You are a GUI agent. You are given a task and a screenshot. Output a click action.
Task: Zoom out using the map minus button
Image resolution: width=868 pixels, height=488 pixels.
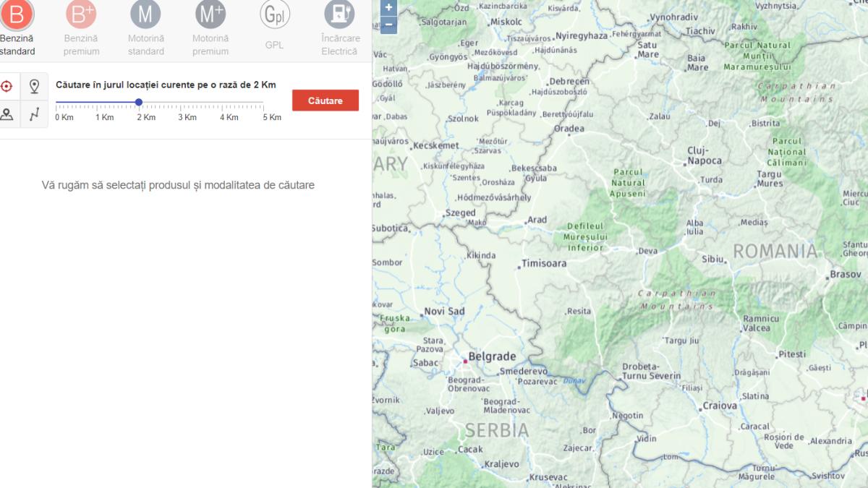388,25
